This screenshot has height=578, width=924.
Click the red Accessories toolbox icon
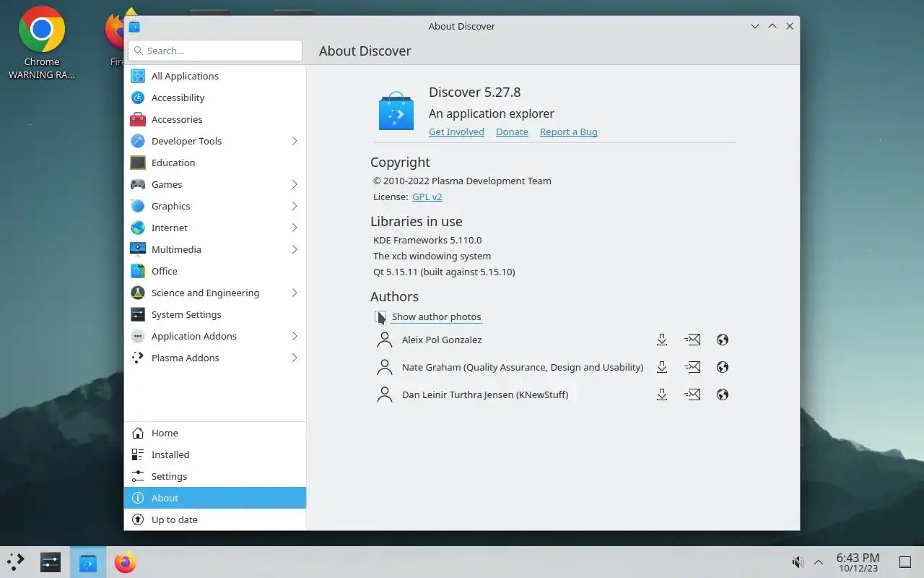click(x=138, y=119)
